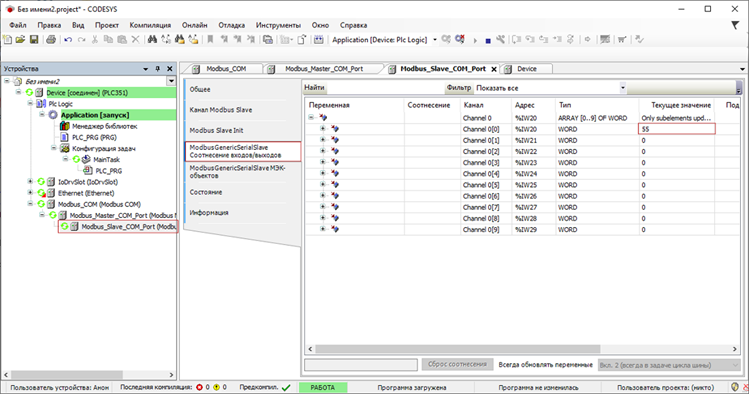Viewport: 749px width, 394px height.
Task: Stop the application with the blue square
Action: tap(488, 41)
